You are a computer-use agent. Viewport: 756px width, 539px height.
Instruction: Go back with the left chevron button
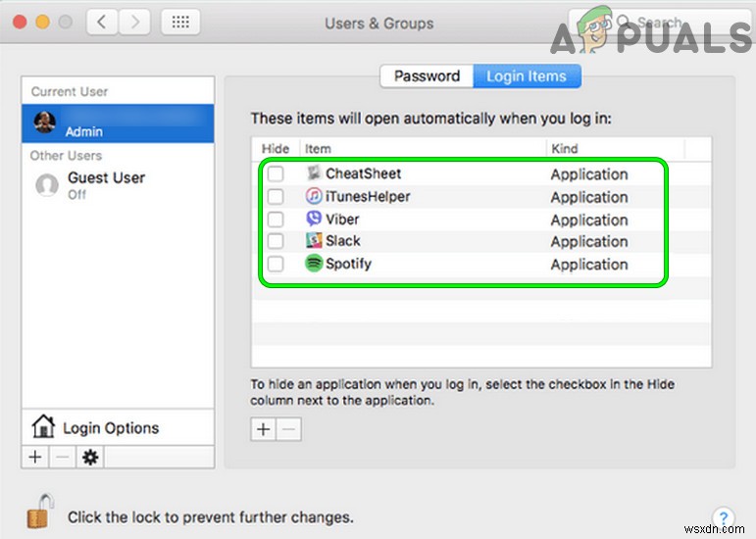tap(102, 23)
